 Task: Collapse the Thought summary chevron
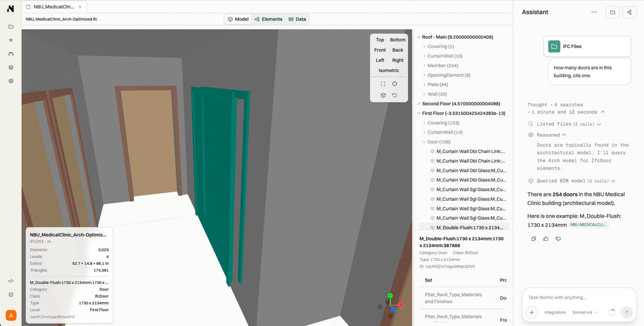(603, 112)
